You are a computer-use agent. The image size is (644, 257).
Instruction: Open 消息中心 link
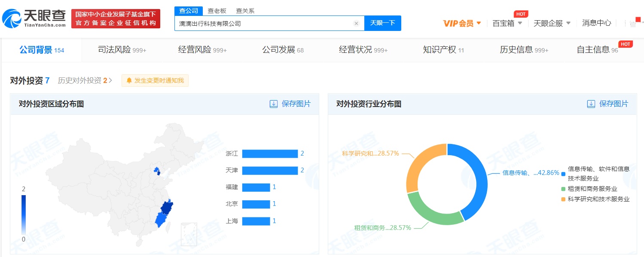point(596,23)
